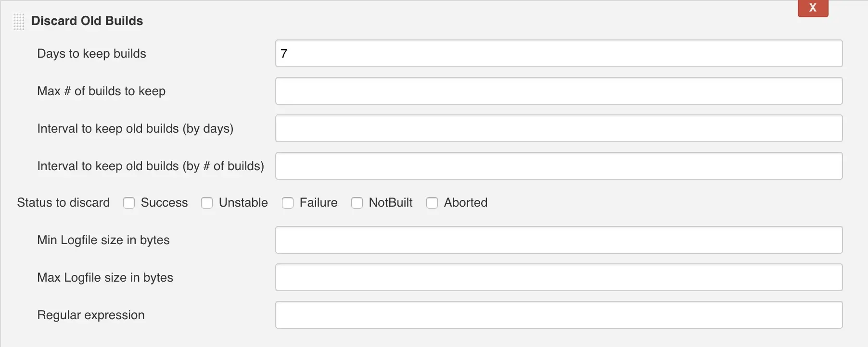The image size is (868, 347).
Task: Click the Regular expression label text
Action: point(91,315)
